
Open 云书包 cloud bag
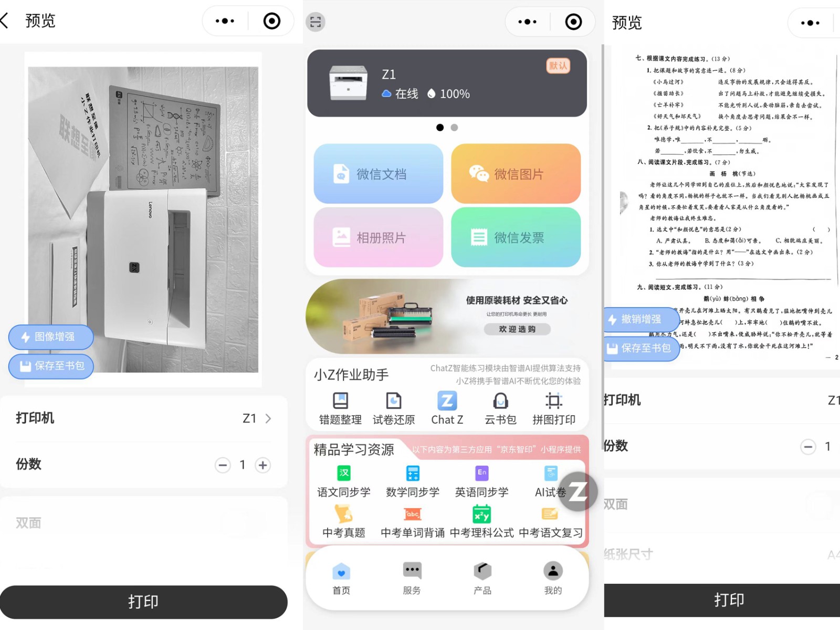click(500, 408)
